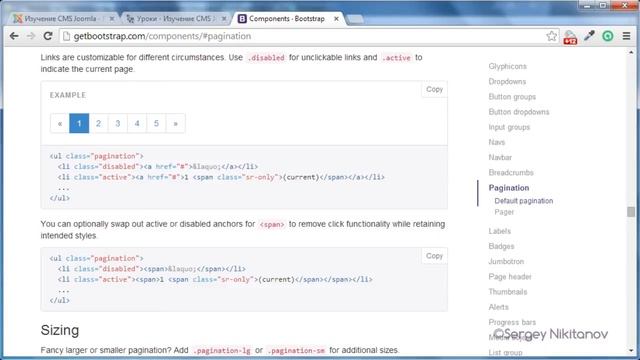Click the .active code text

pos(396,58)
